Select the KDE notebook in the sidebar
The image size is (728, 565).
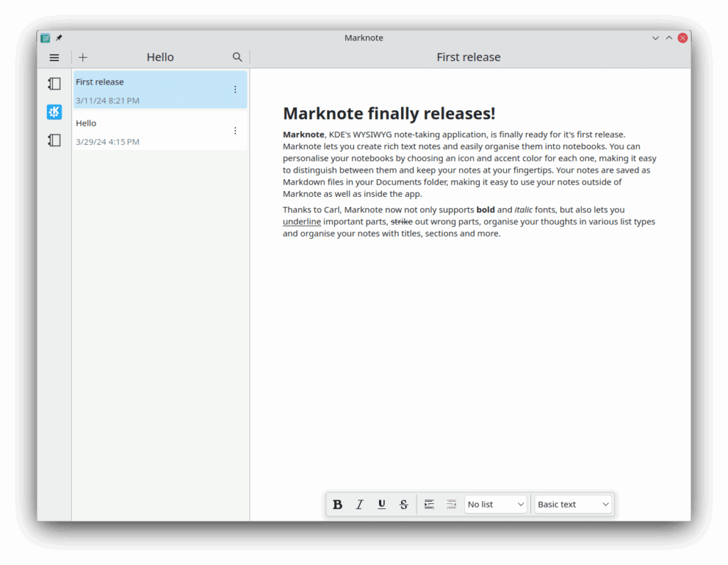tap(54, 112)
